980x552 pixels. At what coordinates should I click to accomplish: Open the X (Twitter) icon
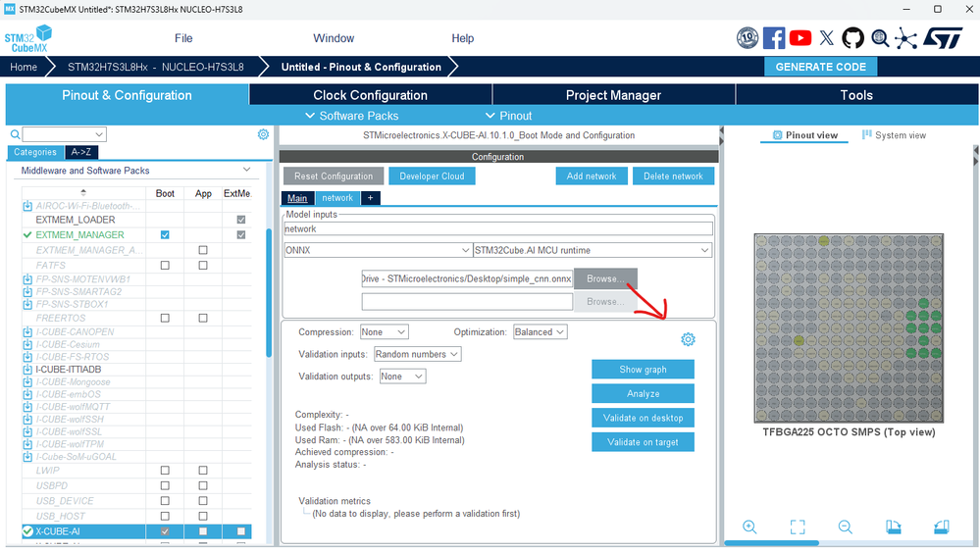[x=826, y=38]
